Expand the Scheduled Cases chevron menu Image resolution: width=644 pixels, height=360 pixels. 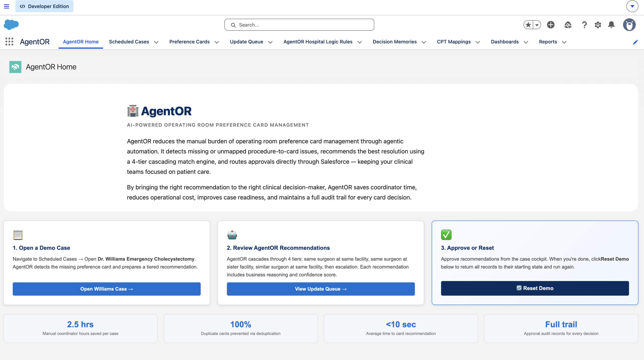pos(156,42)
